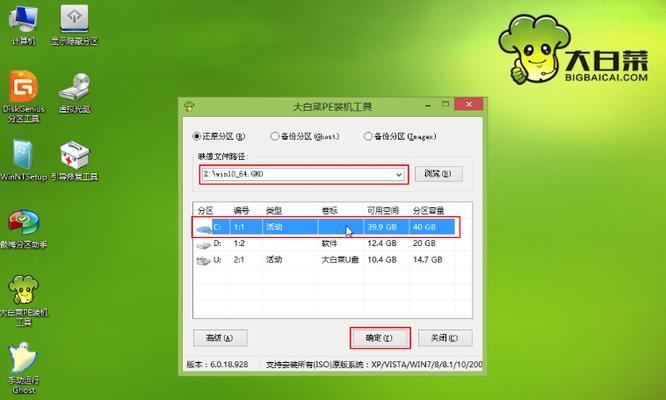Open the 计算机 desktop icon
Screen dimensions: 666x400
(x=23, y=25)
